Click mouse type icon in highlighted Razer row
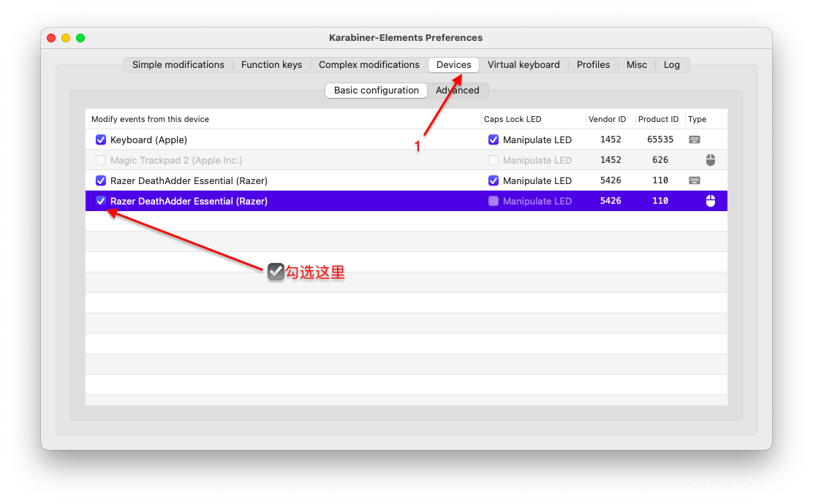This screenshot has height=504, width=813. 711,201
